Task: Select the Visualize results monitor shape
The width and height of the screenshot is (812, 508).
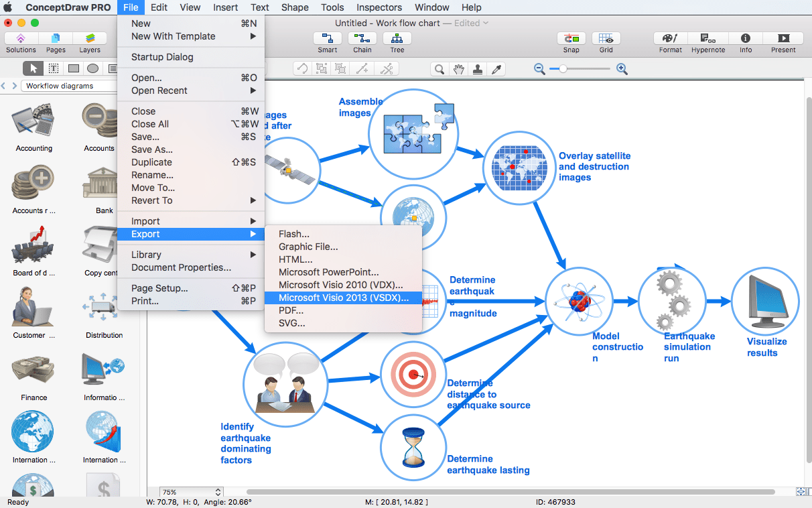Action: pyautogui.click(x=765, y=300)
